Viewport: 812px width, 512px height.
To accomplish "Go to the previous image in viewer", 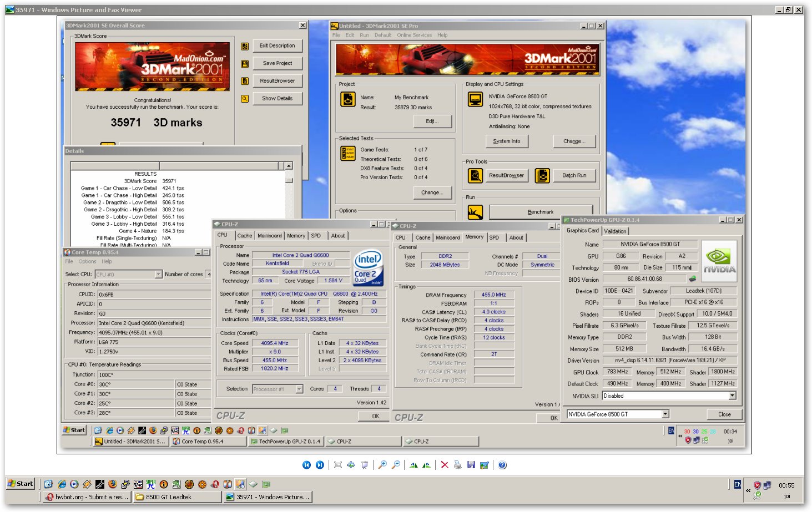I will [x=306, y=465].
